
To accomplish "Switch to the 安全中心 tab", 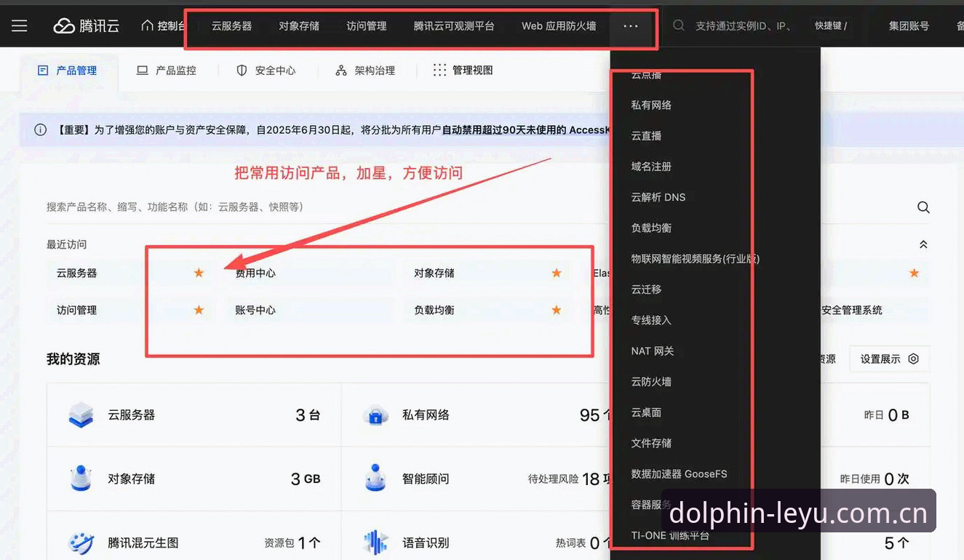I will tap(266, 71).
